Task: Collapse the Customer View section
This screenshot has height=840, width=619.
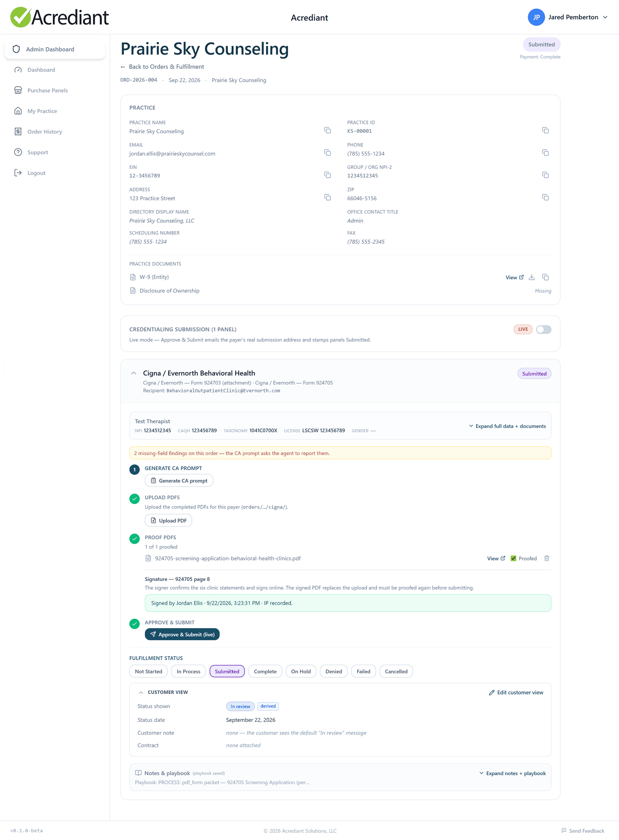Action: click(141, 693)
